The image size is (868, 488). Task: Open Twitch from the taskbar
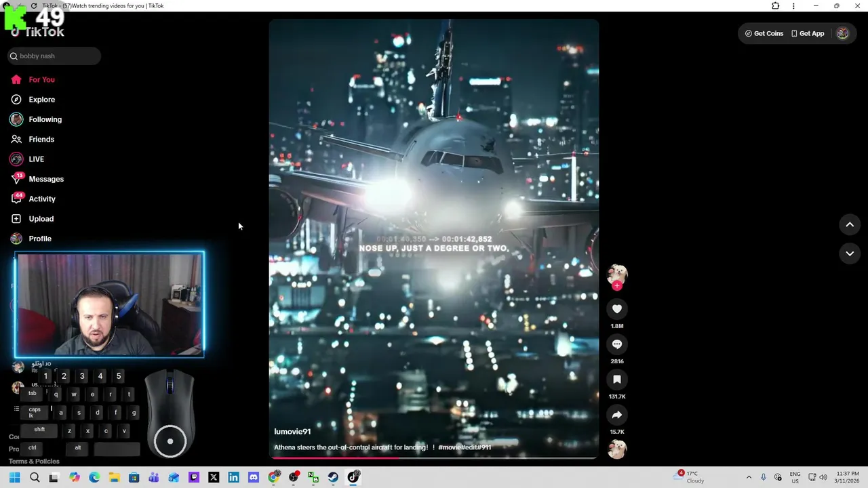click(x=194, y=478)
